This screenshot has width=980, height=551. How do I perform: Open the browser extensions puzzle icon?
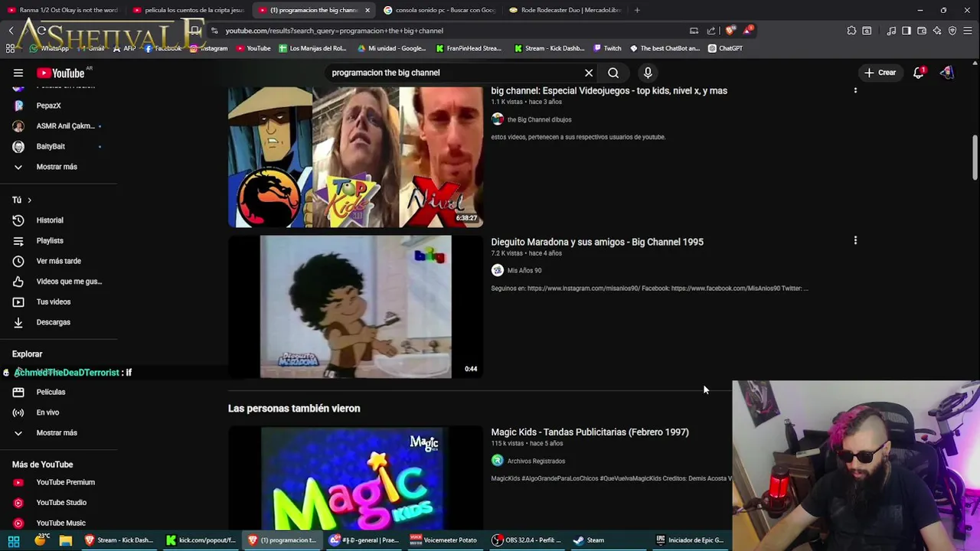pos(851,31)
